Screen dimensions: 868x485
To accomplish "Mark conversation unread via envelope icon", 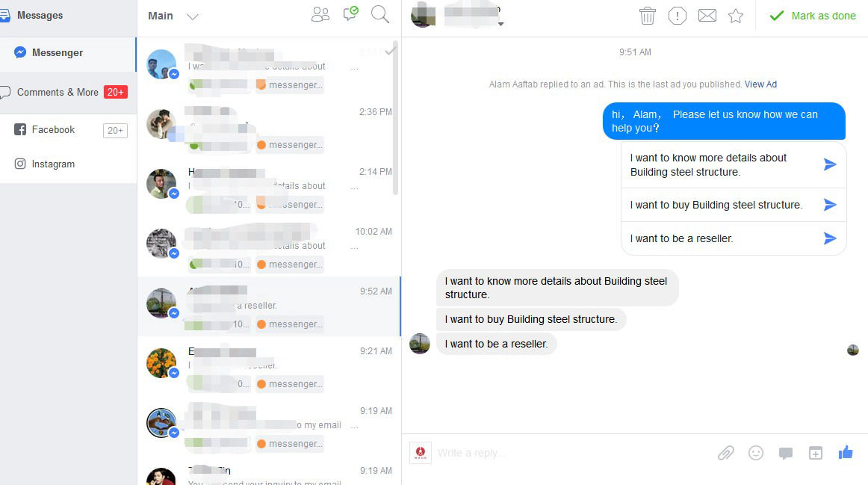I will [x=707, y=16].
